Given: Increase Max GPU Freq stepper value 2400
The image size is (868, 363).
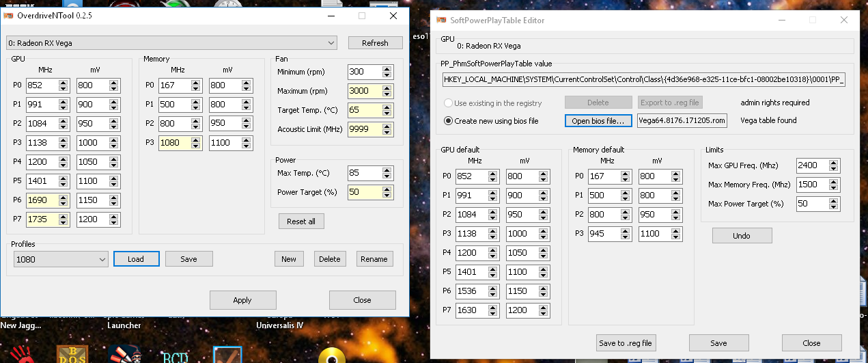Looking at the screenshot, I should pyautogui.click(x=835, y=163).
